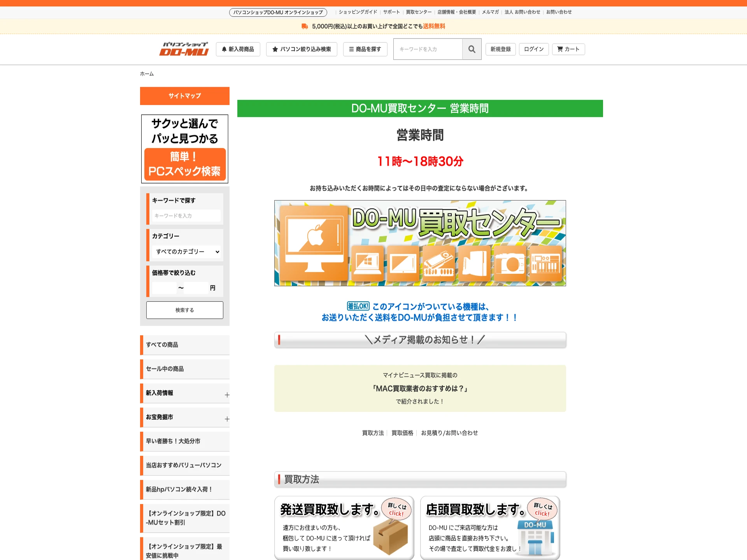Screen dimensions: 747x560
Task: Open 新入荷商品 with bell icon
Action: pos(238,49)
